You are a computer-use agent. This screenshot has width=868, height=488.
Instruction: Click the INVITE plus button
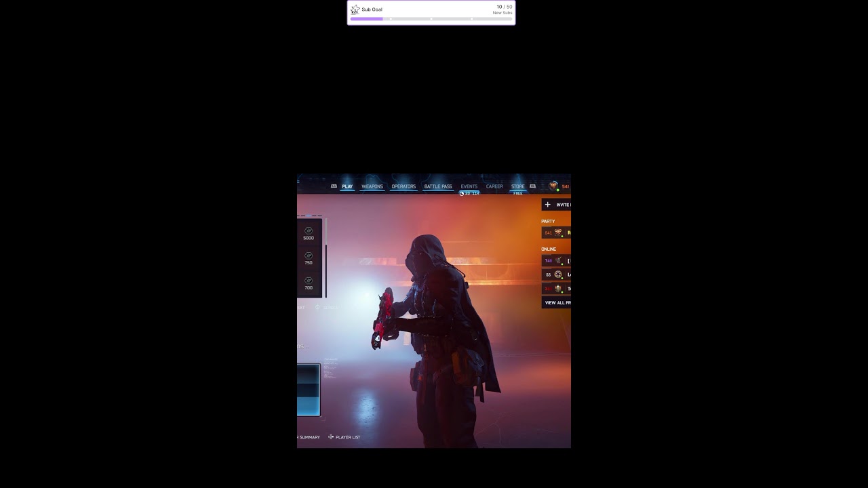(548, 205)
